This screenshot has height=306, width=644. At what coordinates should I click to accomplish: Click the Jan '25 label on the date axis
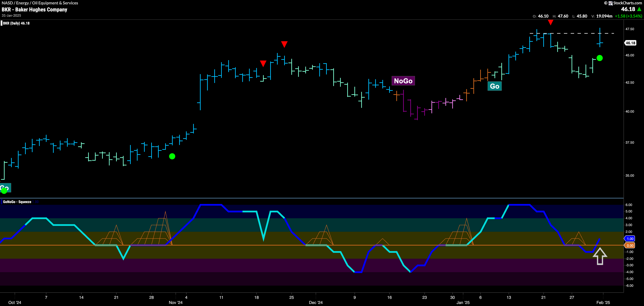click(x=463, y=302)
